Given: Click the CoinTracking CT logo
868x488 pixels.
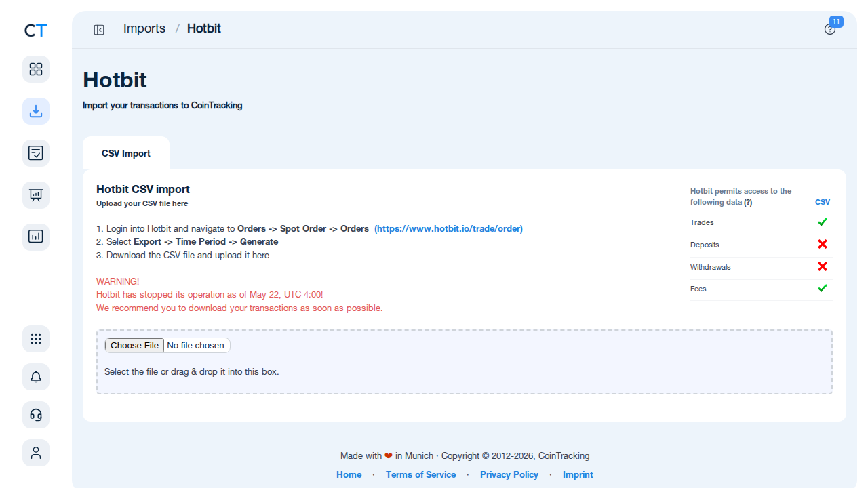Looking at the screenshot, I should point(36,30).
